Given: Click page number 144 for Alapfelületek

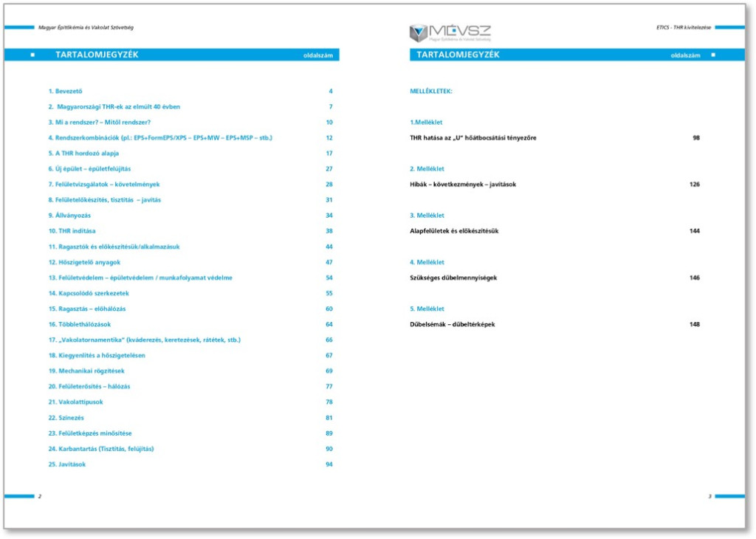Looking at the screenshot, I should pyautogui.click(x=694, y=231).
